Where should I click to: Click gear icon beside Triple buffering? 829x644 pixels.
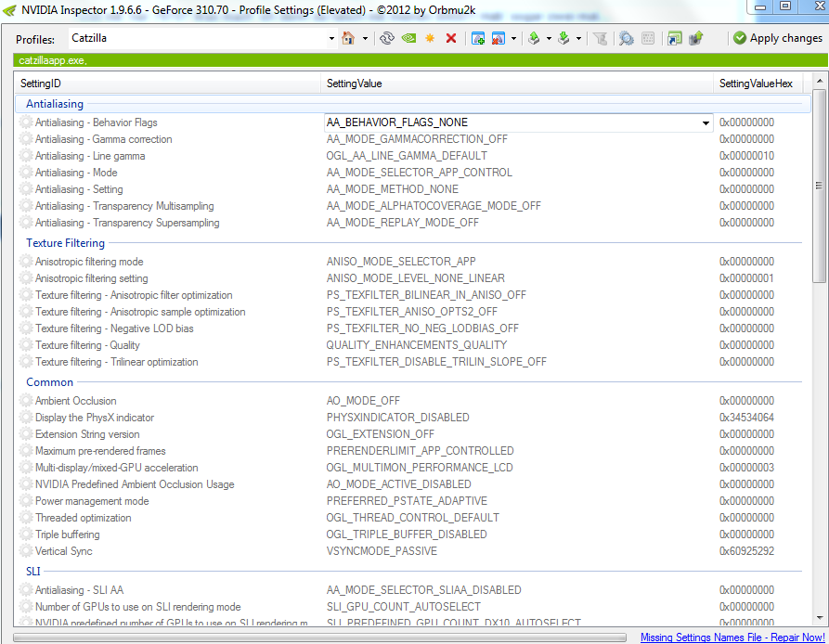coord(26,535)
